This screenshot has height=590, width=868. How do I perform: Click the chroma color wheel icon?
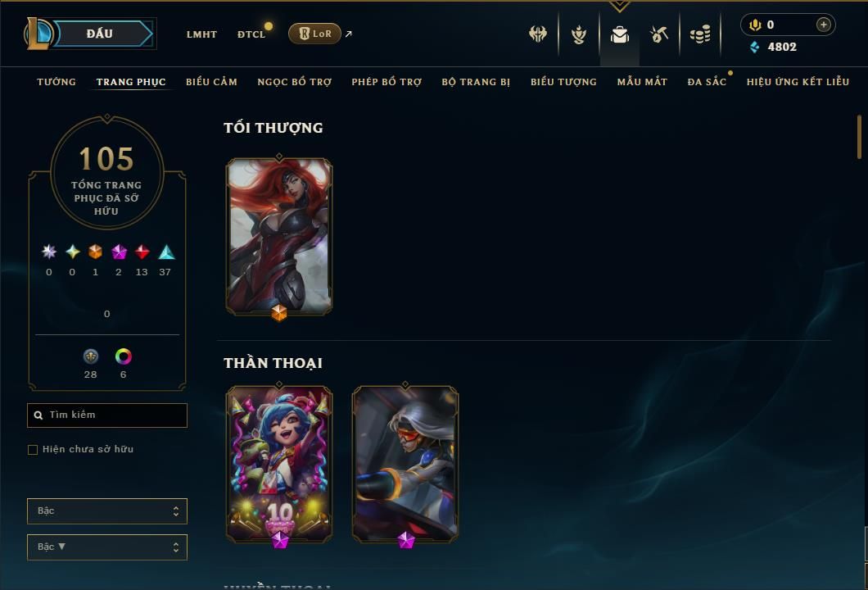[x=123, y=356]
